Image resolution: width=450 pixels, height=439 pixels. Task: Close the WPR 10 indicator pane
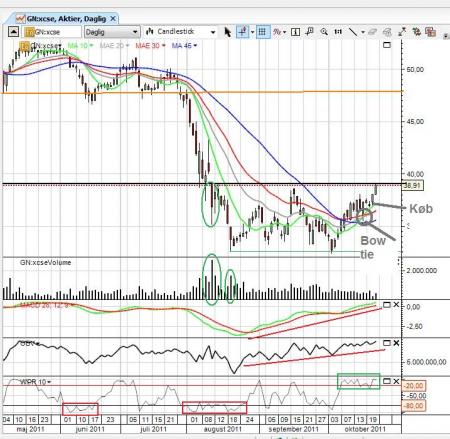396,381
